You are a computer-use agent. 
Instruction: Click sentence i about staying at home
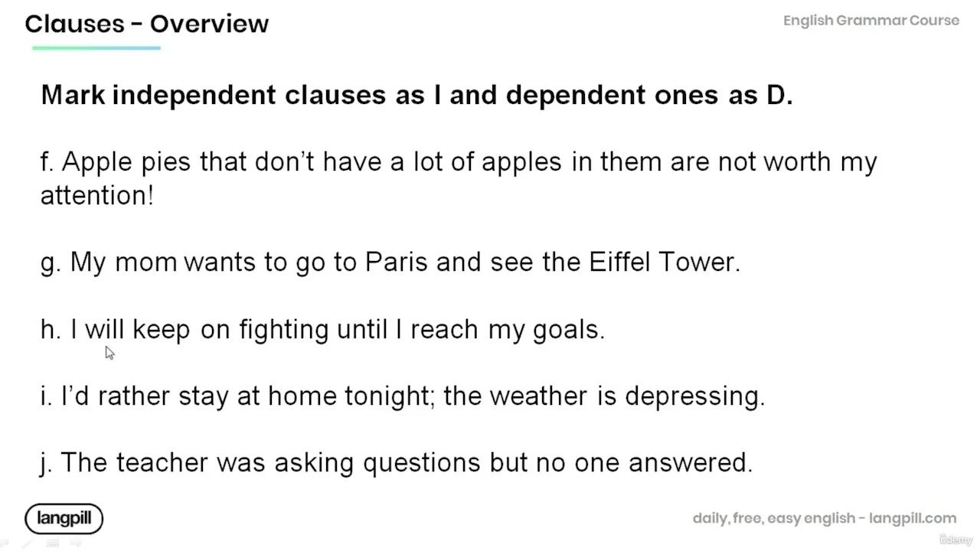[x=402, y=396]
